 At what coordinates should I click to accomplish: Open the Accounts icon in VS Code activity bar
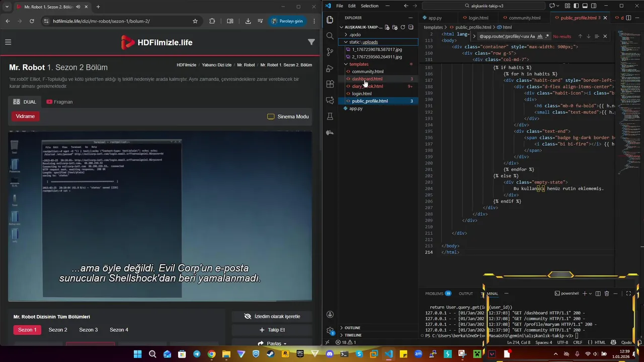(x=330, y=314)
